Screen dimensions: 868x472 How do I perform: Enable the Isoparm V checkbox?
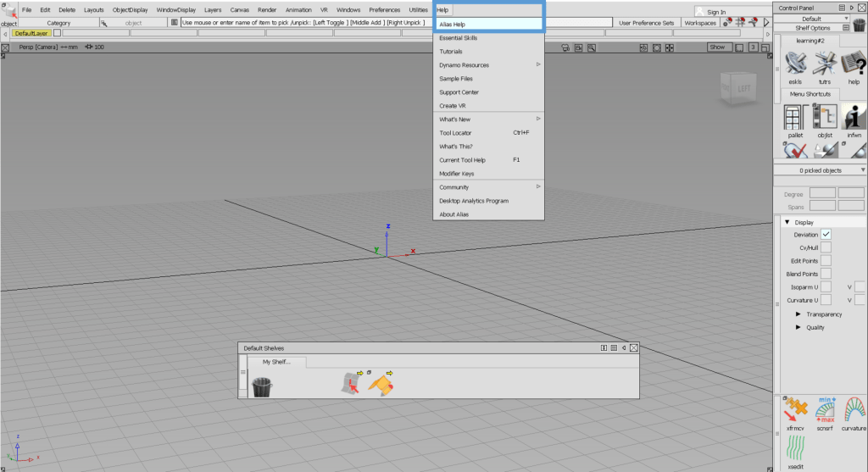tap(860, 286)
